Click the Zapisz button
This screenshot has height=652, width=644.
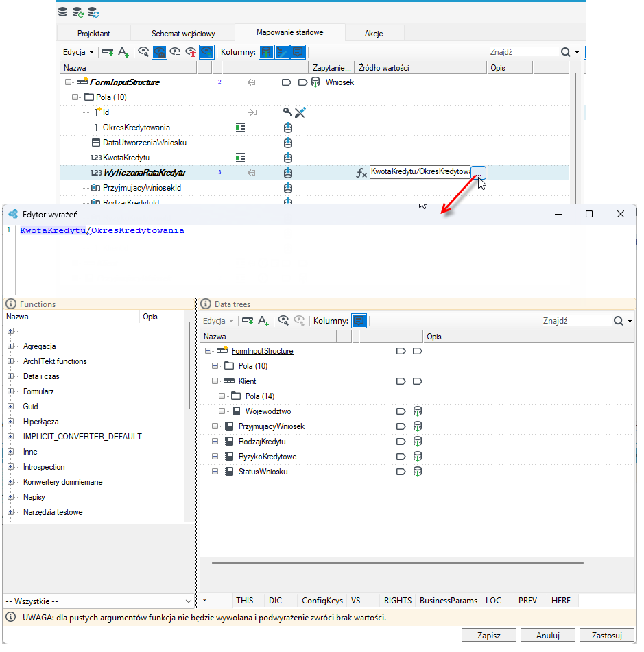pyautogui.click(x=489, y=636)
